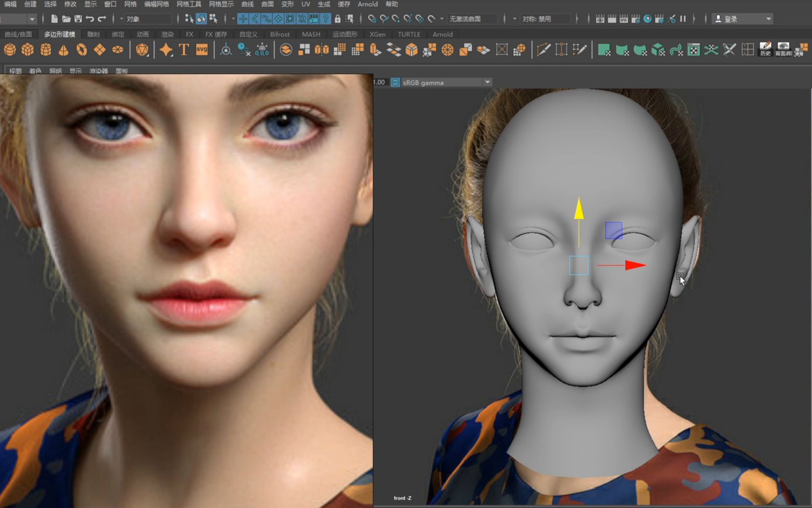812x508 pixels.
Task: Click the Type text tool icon
Action: [x=184, y=50]
